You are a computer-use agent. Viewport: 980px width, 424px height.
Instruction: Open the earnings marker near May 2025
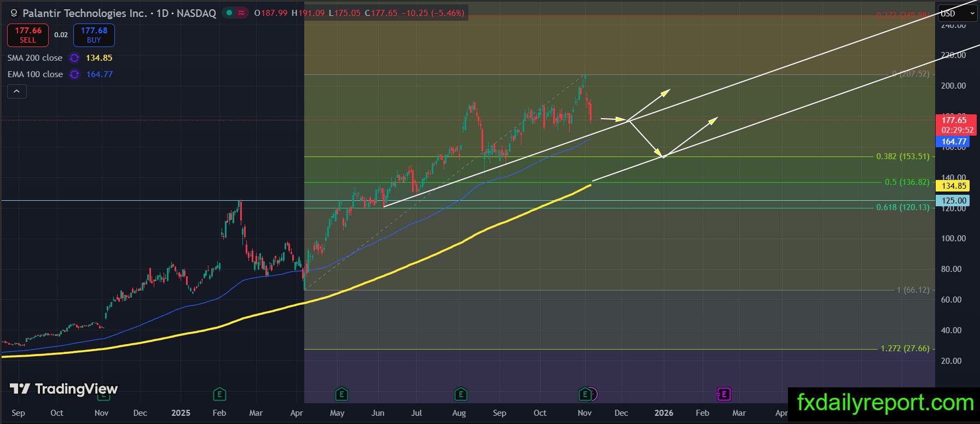(341, 393)
